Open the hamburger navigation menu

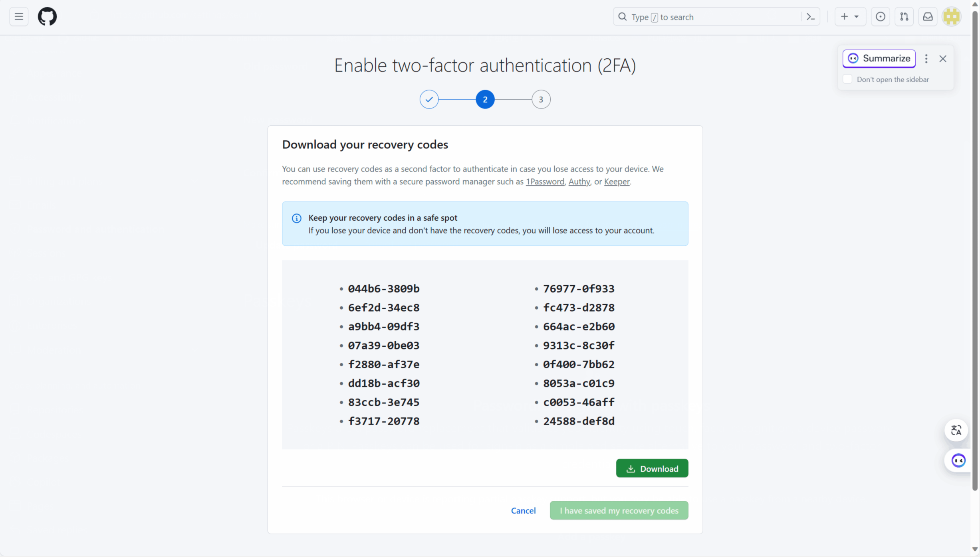pos(19,17)
